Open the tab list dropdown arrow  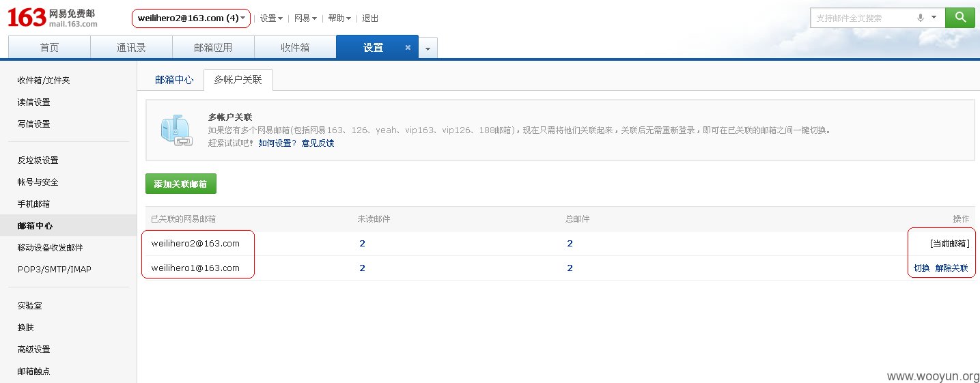(x=428, y=48)
